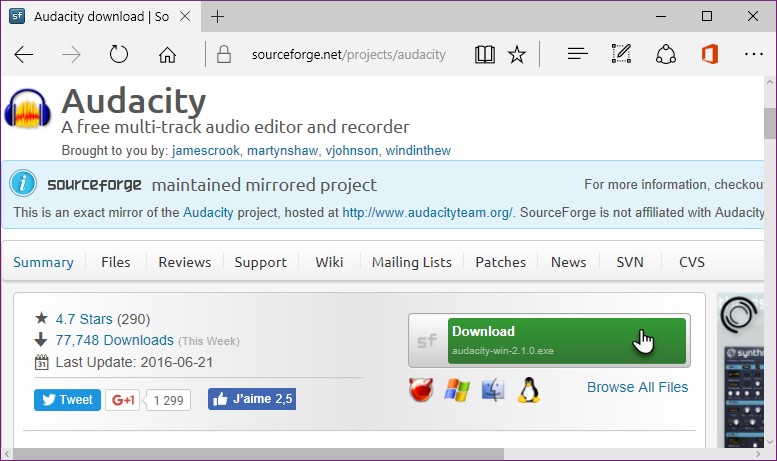The image size is (777, 461).
Task: Open the Mailing Lists tab
Action: (412, 262)
